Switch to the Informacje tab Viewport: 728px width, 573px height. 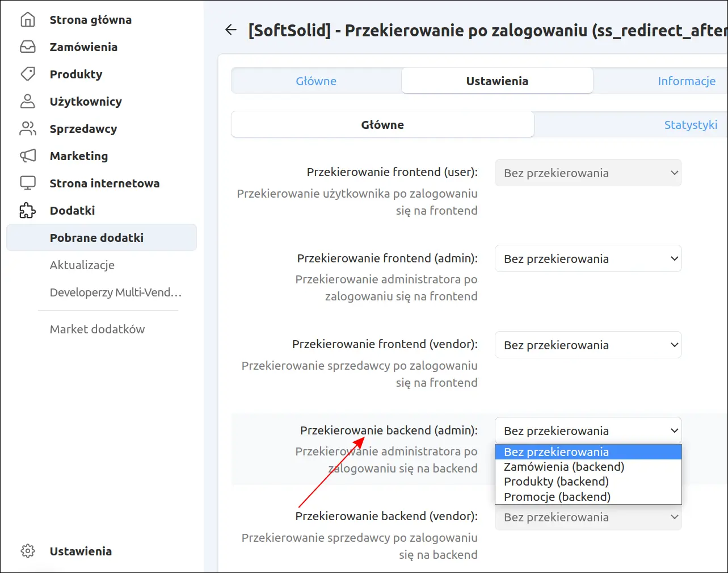[x=686, y=81]
